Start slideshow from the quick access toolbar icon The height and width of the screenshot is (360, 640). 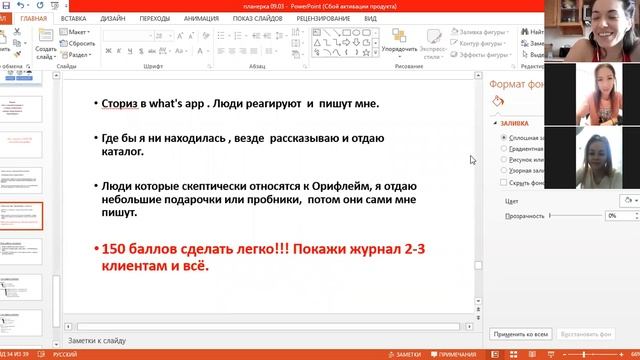click(55, 6)
